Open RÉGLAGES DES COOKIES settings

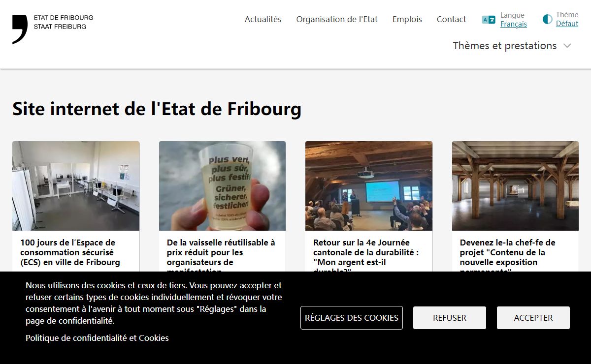[352, 318]
